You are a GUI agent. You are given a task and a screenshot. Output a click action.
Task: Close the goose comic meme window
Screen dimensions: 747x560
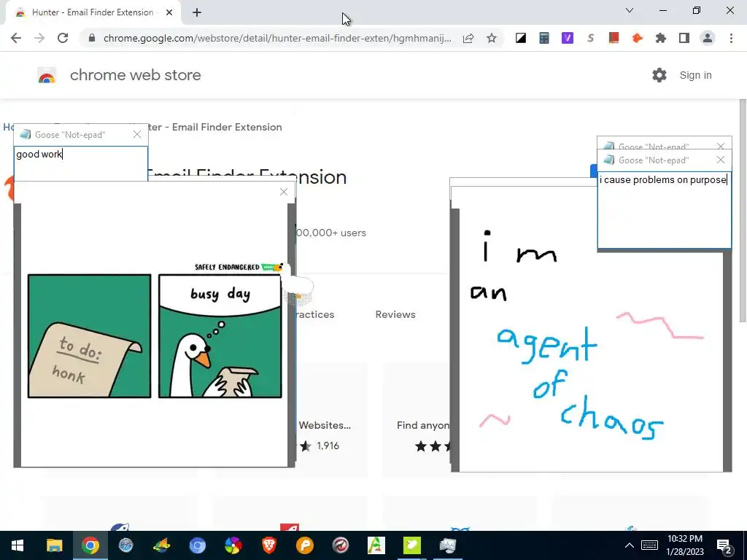[284, 192]
